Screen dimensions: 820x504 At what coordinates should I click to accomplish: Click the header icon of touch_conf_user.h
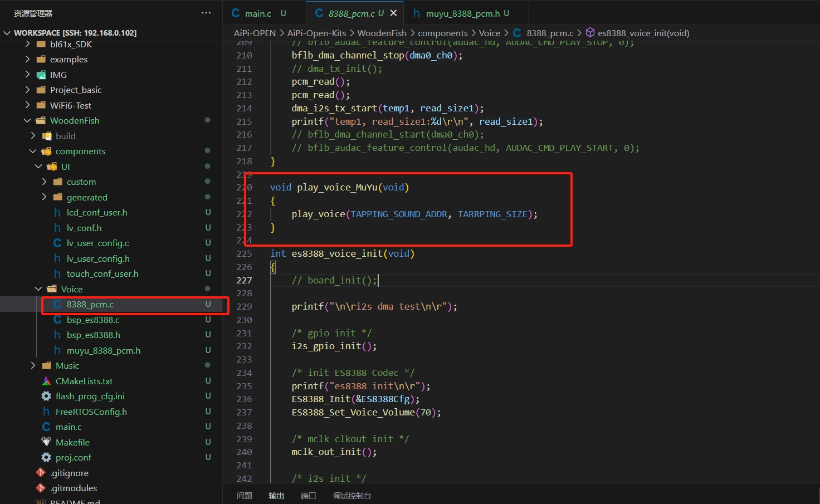[57, 273]
